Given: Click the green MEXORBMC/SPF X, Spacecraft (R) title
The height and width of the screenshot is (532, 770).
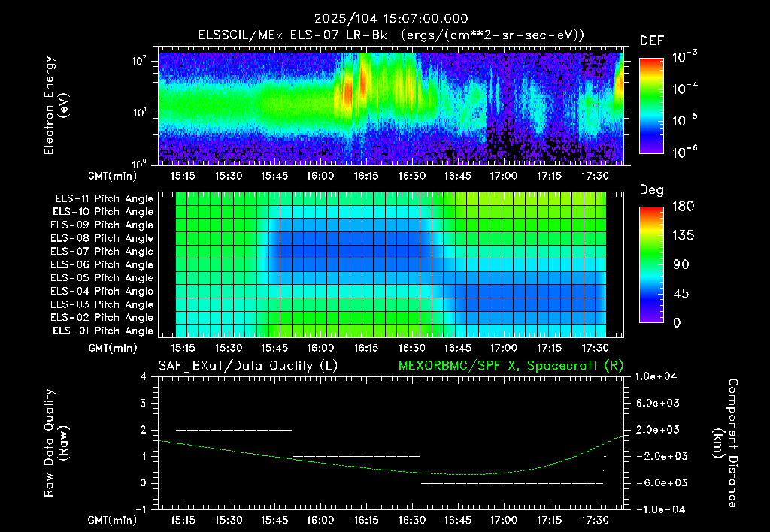Looking at the screenshot, I should (511, 366).
